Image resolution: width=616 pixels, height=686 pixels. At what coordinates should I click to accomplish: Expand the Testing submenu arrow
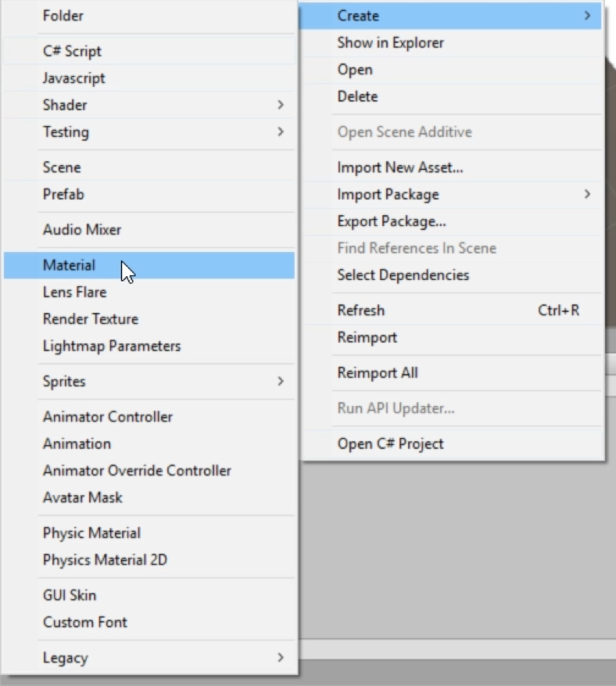(x=281, y=131)
